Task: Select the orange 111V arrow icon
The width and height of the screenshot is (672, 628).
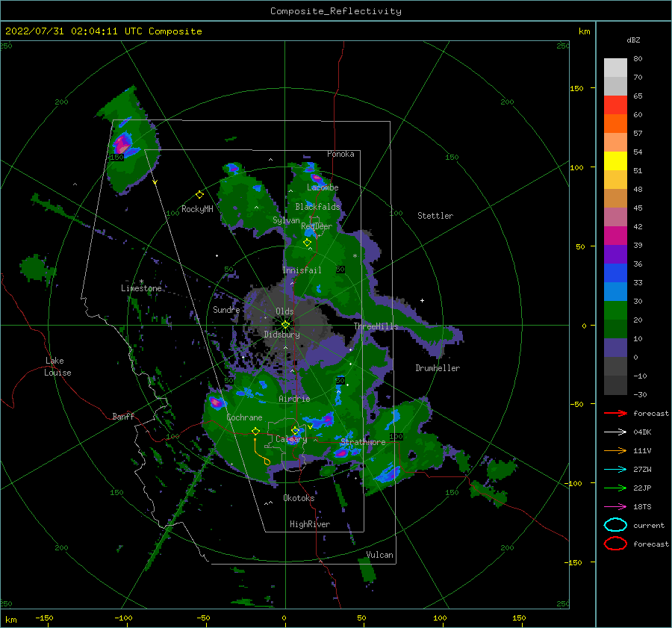Action: click(x=615, y=450)
